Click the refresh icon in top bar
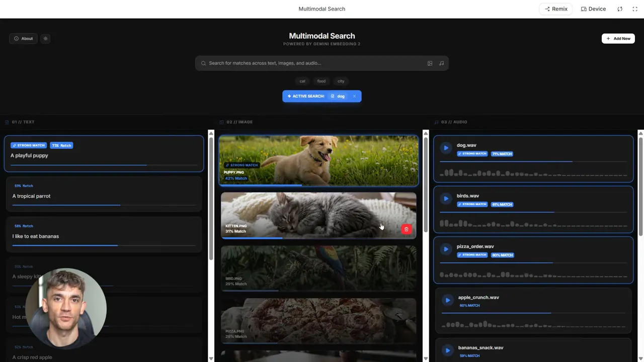The width and height of the screenshot is (644, 362). [x=620, y=9]
